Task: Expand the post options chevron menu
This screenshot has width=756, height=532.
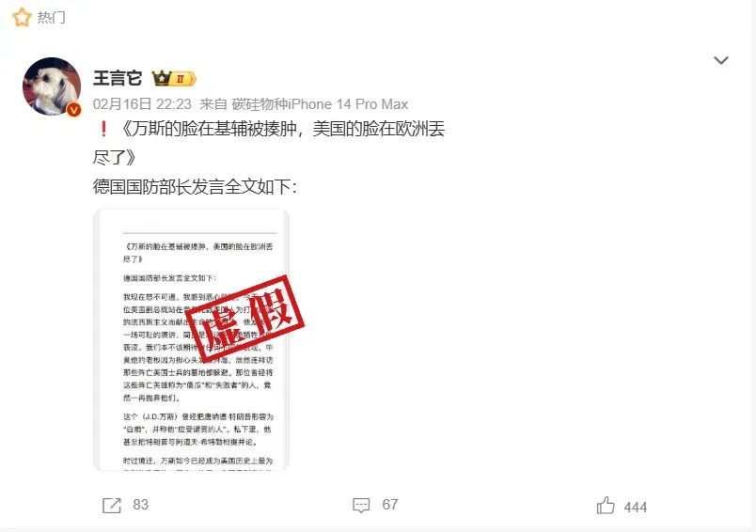Action: (x=721, y=60)
